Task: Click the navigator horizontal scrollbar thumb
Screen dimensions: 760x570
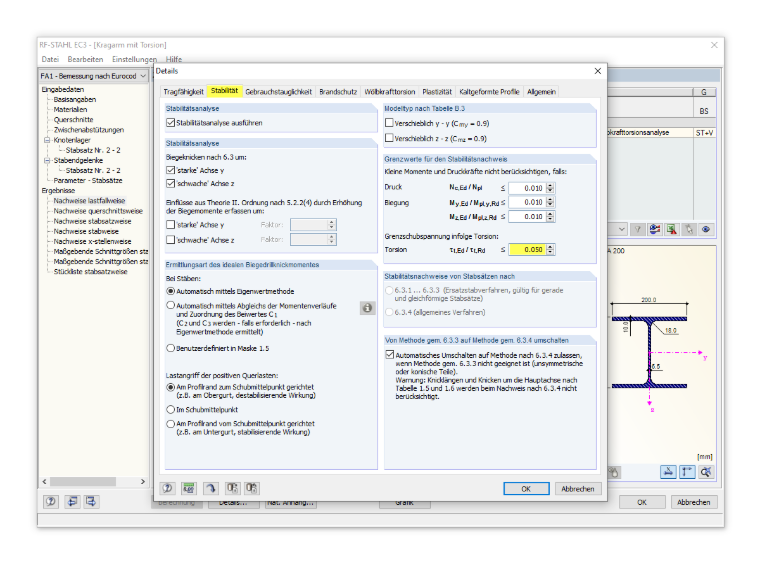Action: (83, 481)
